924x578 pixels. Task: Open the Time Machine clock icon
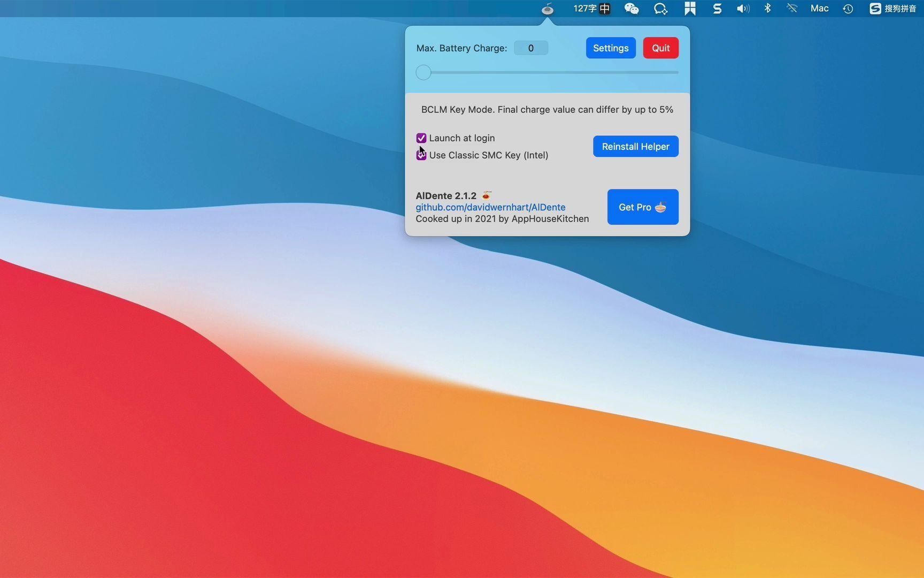(848, 9)
